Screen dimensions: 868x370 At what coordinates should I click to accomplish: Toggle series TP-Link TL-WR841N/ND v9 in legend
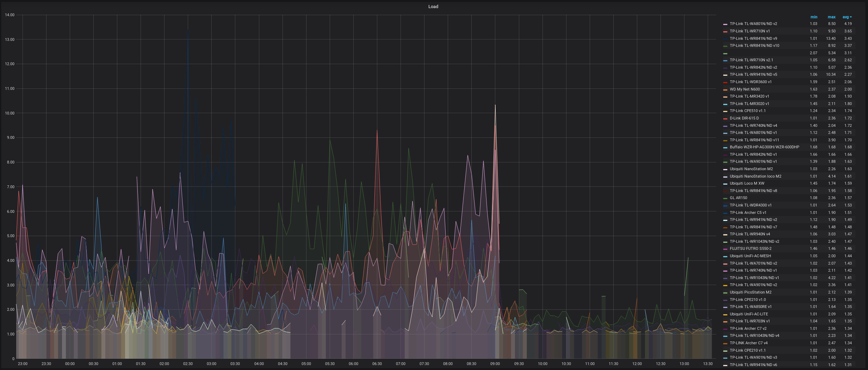(x=753, y=38)
